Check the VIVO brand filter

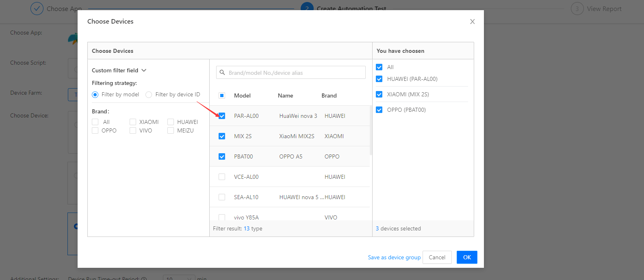(133, 130)
